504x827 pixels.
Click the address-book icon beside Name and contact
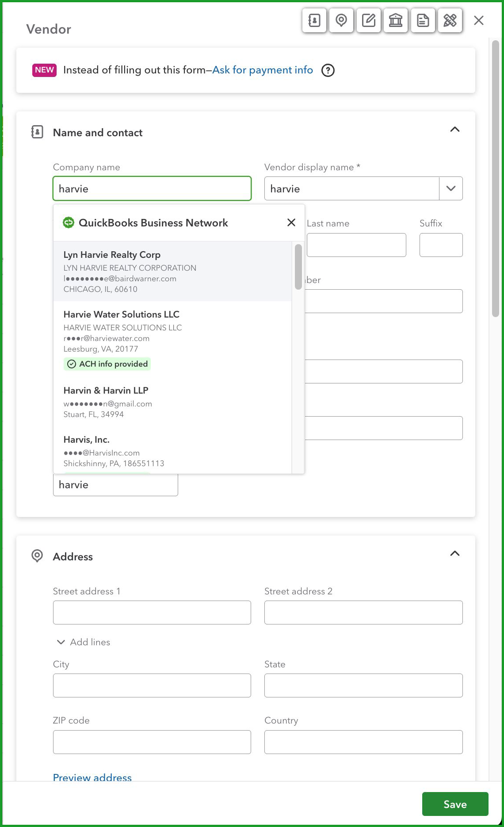coord(37,132)
